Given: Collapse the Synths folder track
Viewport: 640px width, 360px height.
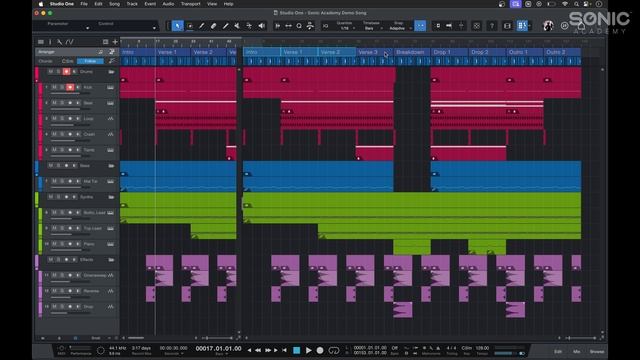Looking at the screenshot, I should click(x=111, y=197).
